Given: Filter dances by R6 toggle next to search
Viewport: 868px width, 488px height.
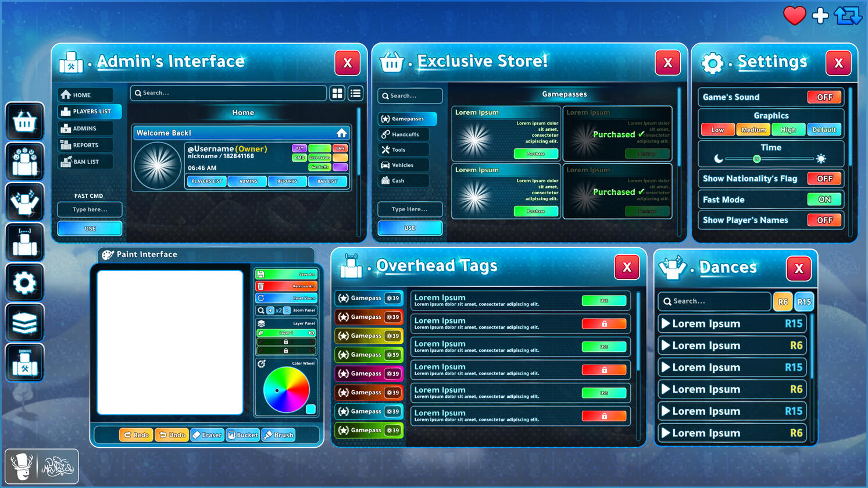Looking at the screenshot, I should [783, 302].
